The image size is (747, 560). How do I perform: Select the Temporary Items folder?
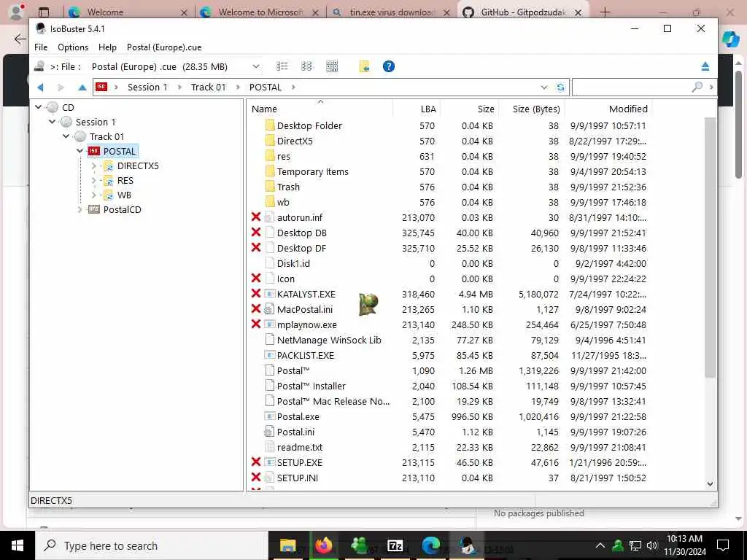tap(312, 171)
